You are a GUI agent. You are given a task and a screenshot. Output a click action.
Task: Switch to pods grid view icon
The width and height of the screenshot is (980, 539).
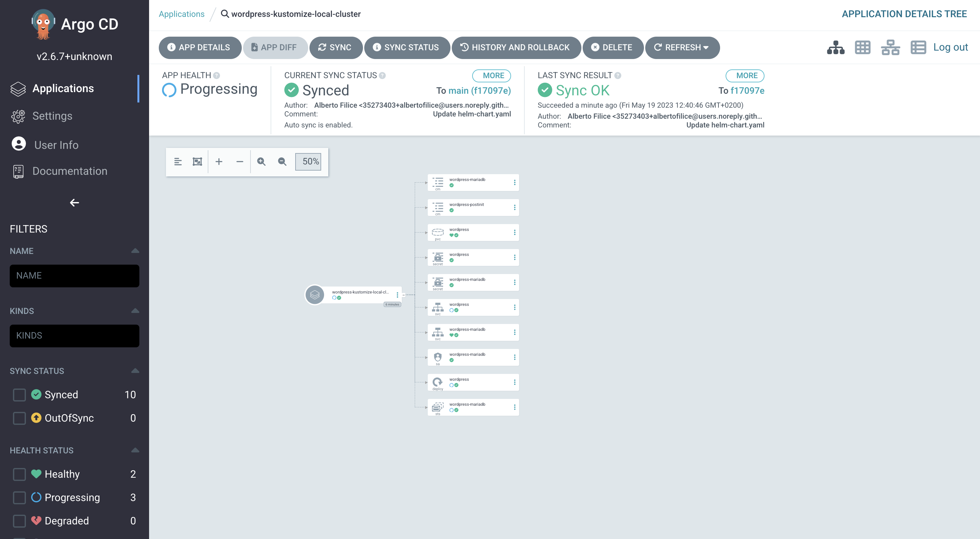(x=862, y=48)
